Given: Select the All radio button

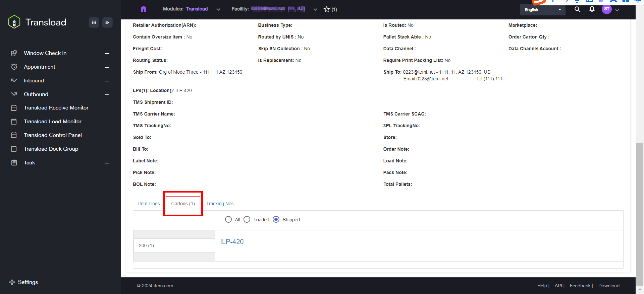Looking at the screenshot, I should (228, 220).
